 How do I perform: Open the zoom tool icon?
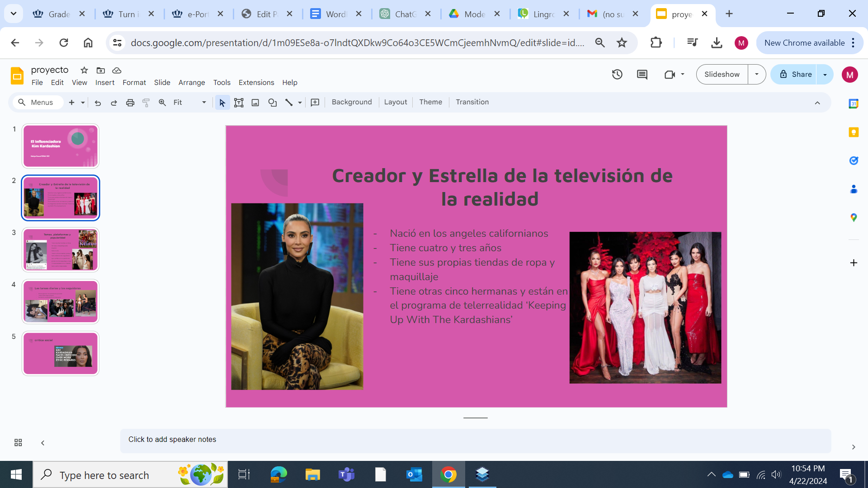[x=162, y=103]
